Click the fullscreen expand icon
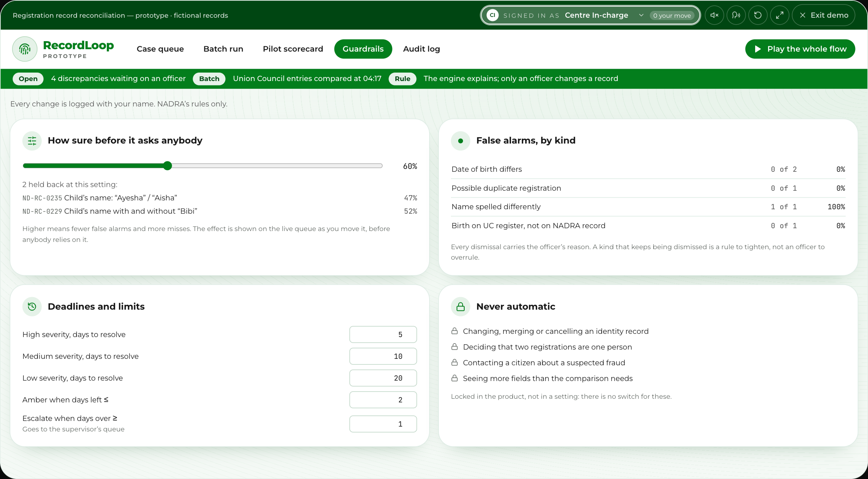868x479 pixels. (780, 15)
